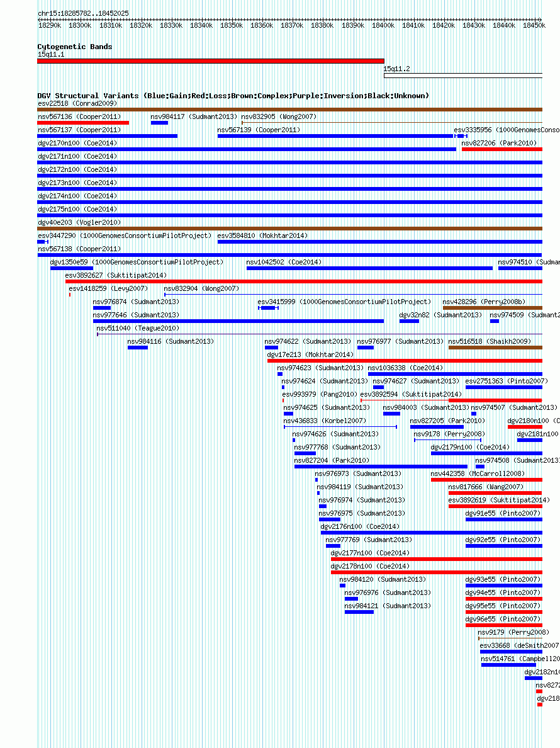Screen dimensions: 560x748
Task: Click the esv2751363 (Pinto2007) label
Action: (507, 382)
